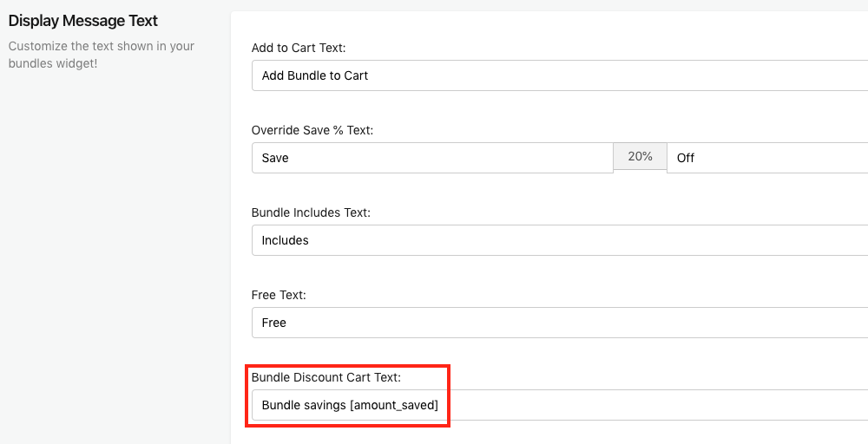Viewport: 868px width, 444px height.
Task: Click the 'Override Save % Text:' label
Action: 312,130
